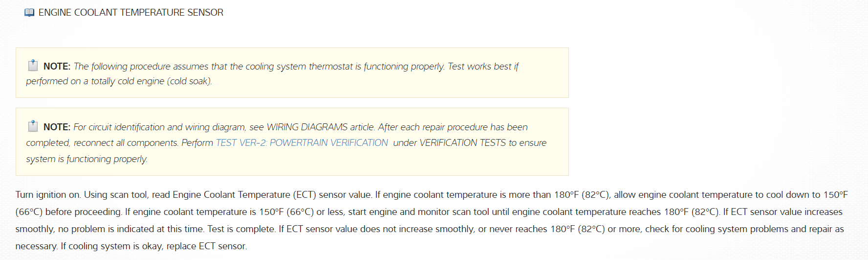Click the bold NOTE label in the second note
868x260 pixels.
click(x=57, y=127)
